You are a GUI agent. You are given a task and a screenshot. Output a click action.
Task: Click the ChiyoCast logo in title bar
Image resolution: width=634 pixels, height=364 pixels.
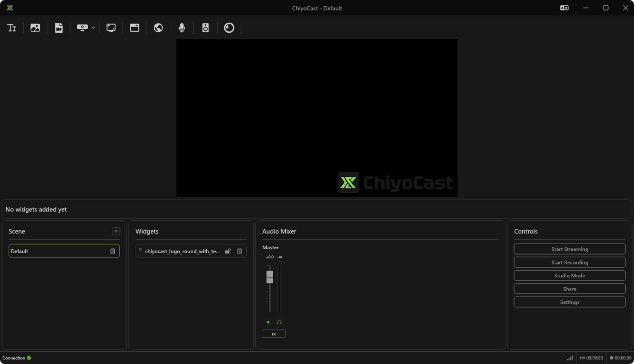click(x=10, y=8)
